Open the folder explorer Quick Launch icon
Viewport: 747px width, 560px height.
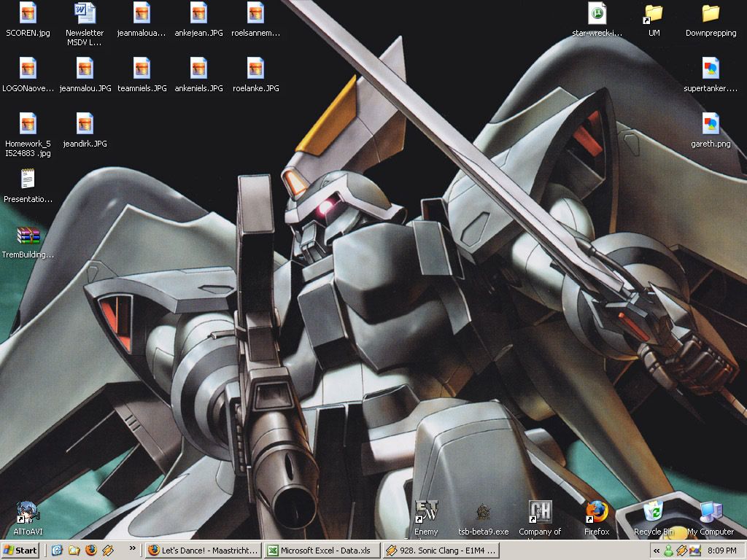click(74, 551)
